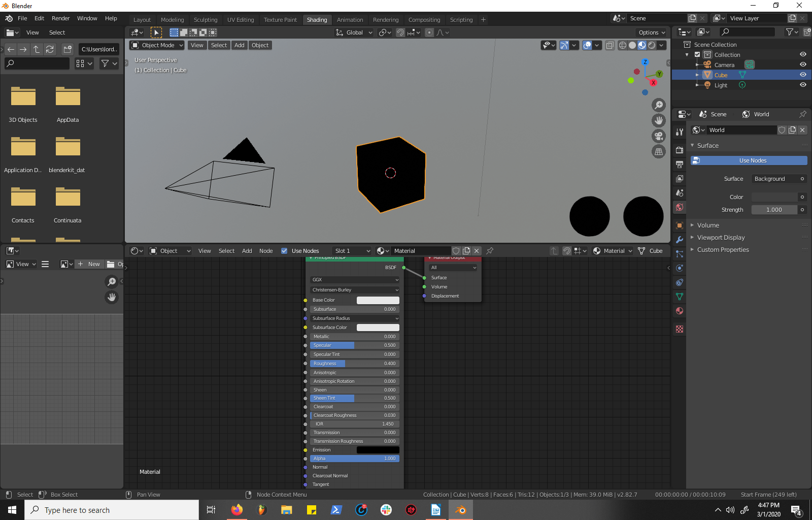The height and width of the screenshot is (520, 812).
Task: Open the Modifier Properties tab (wrench icon)
Action: pyautogui.click(x=680, y=239)
